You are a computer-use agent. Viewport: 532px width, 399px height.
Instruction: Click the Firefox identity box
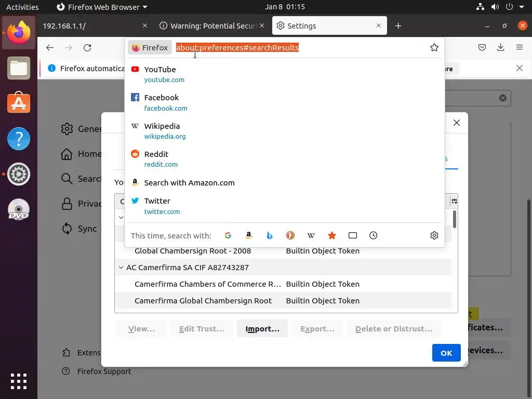coord(150,47)
